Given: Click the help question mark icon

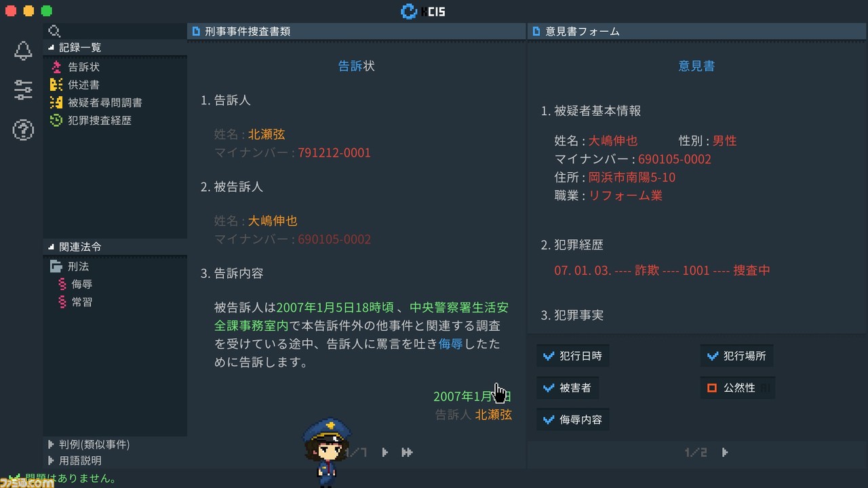Looking at the screenshot, I should tap(23, 129).
